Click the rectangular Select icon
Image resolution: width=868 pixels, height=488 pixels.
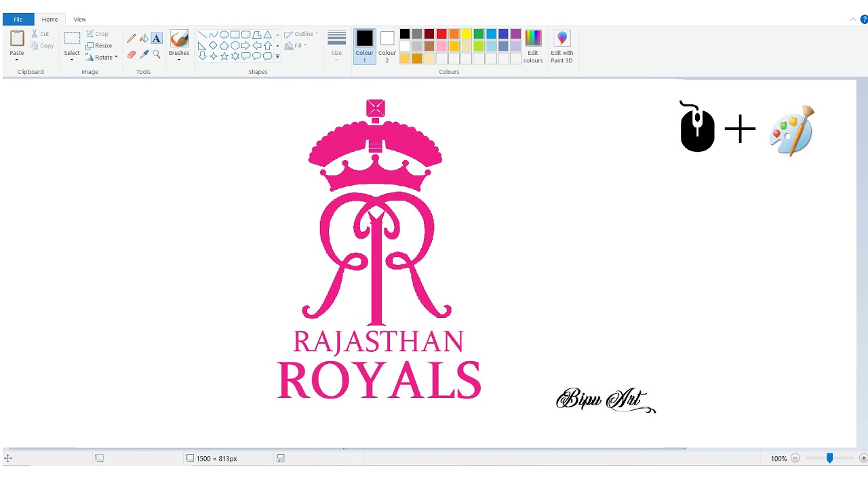tap(72, 39)
